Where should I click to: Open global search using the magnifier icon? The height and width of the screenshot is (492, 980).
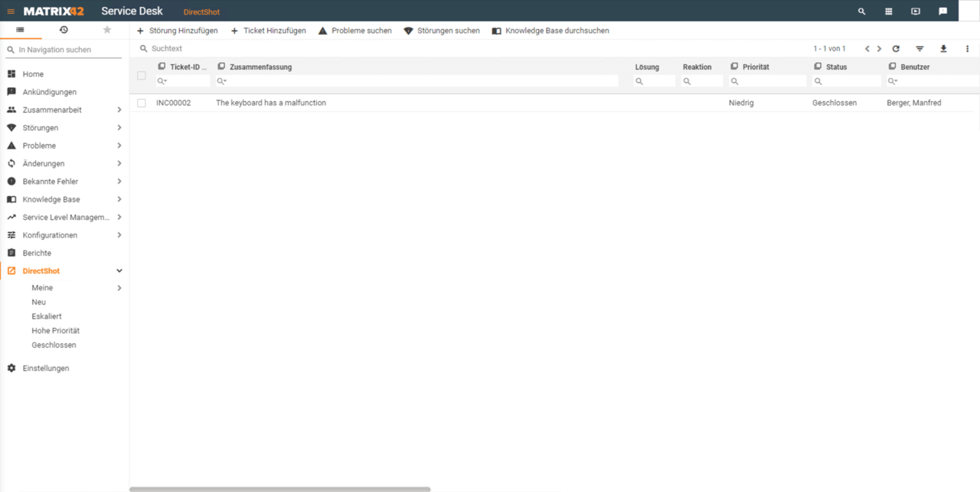click(861, 11)
